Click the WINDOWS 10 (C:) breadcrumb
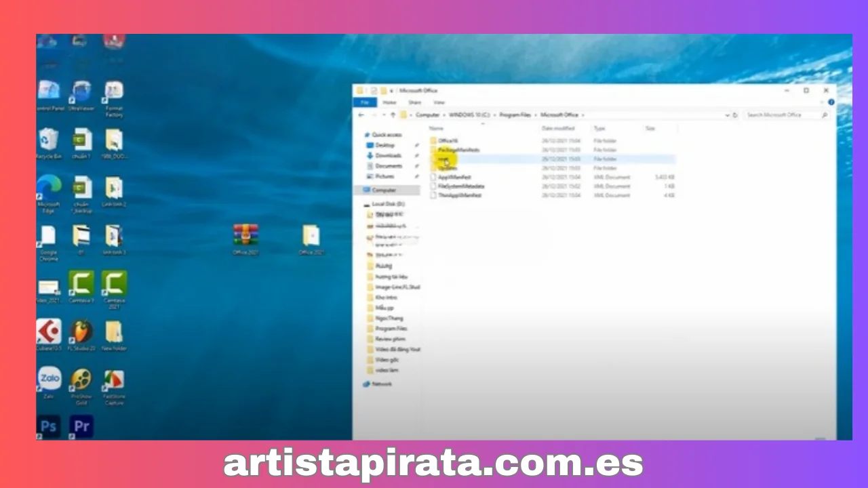The height and width of the screenshot is (488, 868). pyautogui.click(x=469, y=115)
